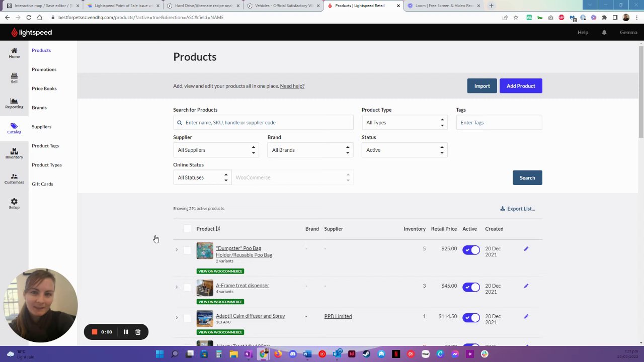Open Gift Cards in catalog menu

pos(42,184)
